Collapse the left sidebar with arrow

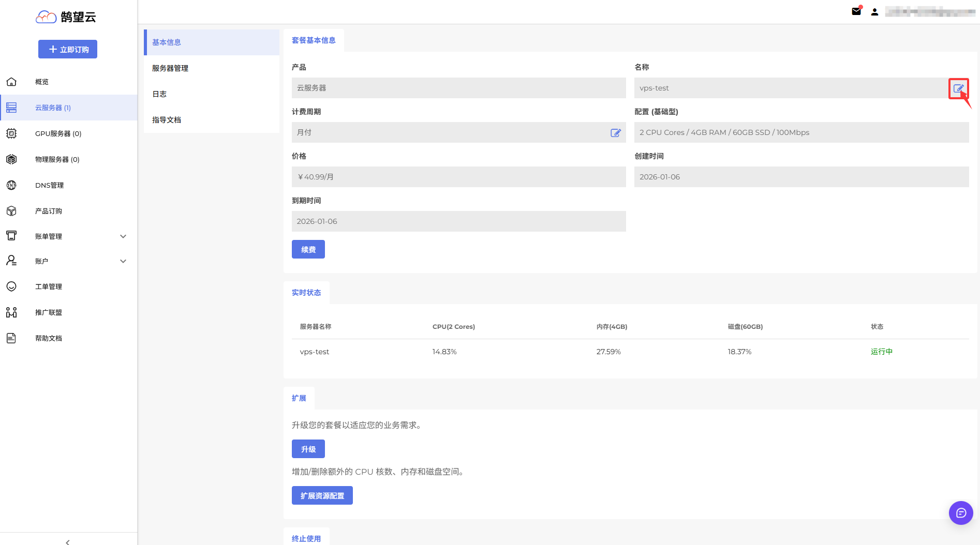68,541
